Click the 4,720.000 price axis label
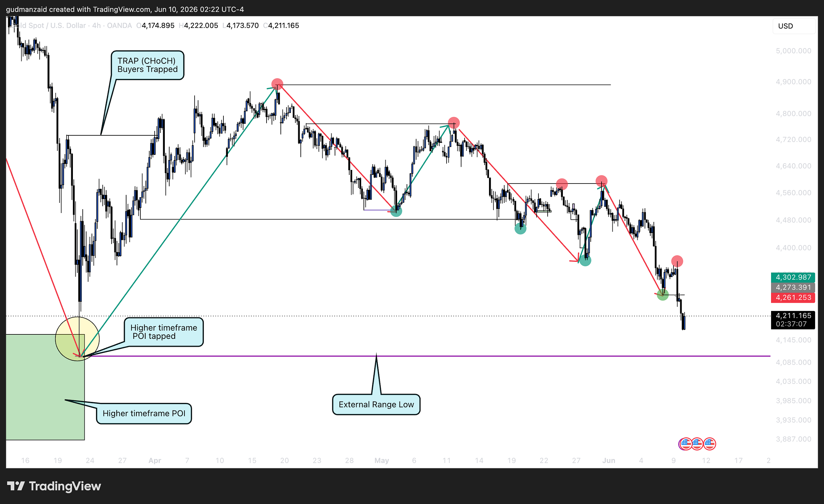This screenshot has width=824, height=504. click(793, 139)
